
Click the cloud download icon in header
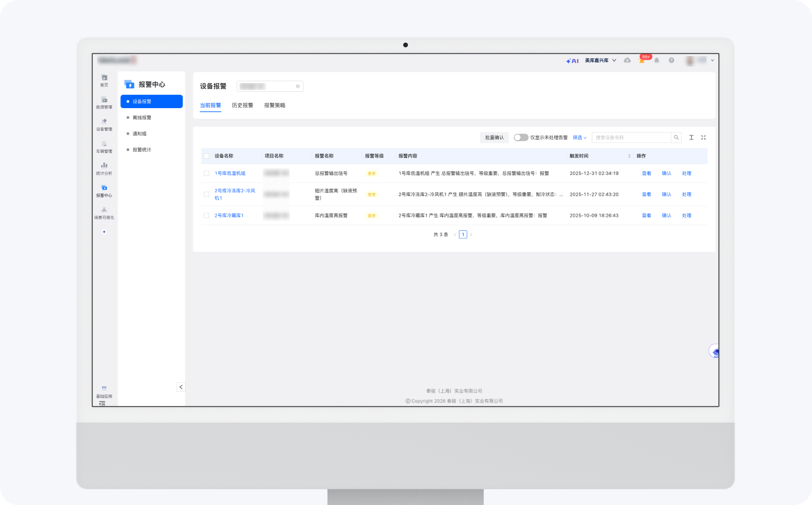click(x=627, y=60)
